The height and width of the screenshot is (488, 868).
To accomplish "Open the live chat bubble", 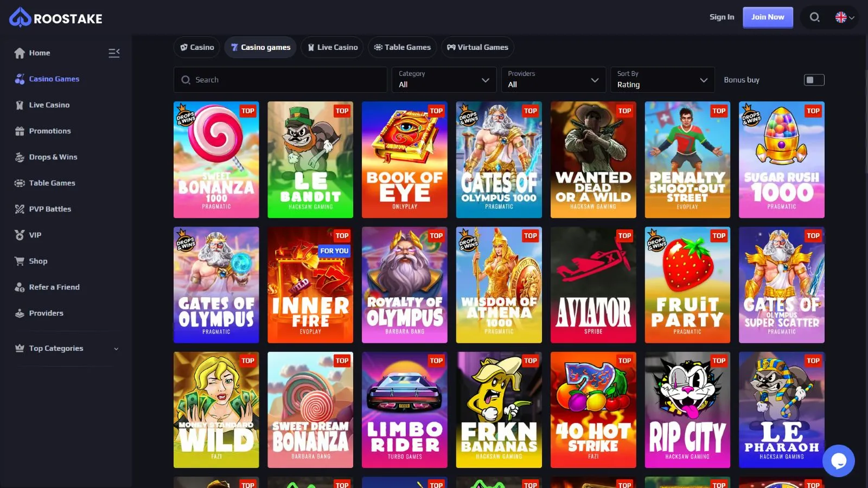I will click(x=838, y=461).
